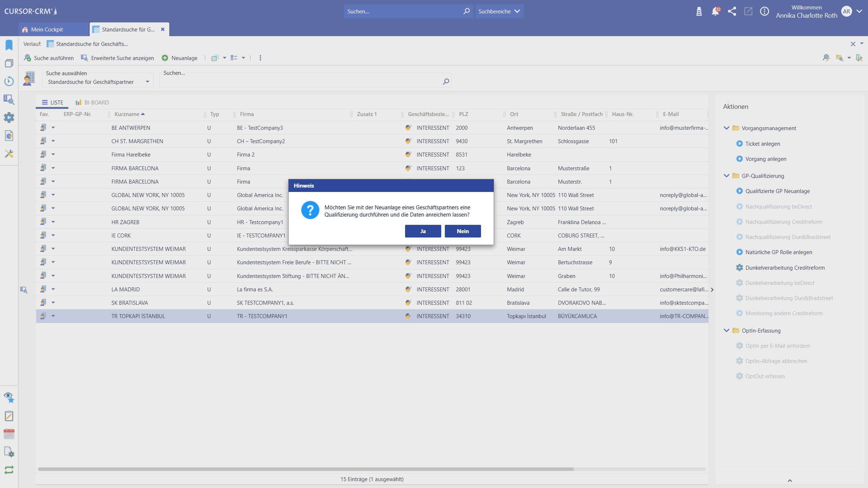The height and width of the screenshot is (488, 868).
Task: Open the history clock icon in sidebar
Action: tap(9, 81)
